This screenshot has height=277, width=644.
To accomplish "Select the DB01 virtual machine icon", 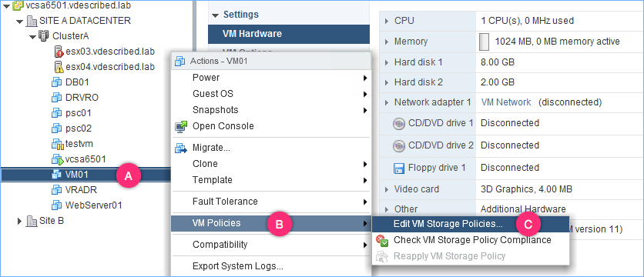I will coord(56,82).
